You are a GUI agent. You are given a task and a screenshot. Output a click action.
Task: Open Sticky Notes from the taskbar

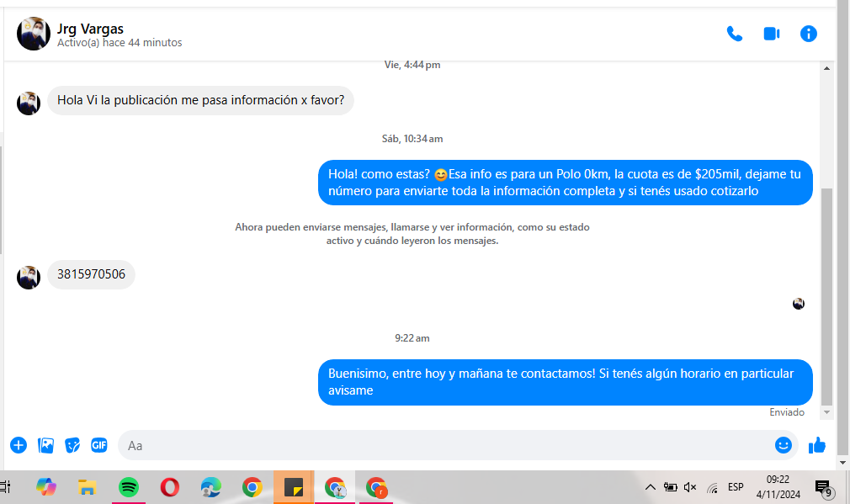(x=293, y=487)
